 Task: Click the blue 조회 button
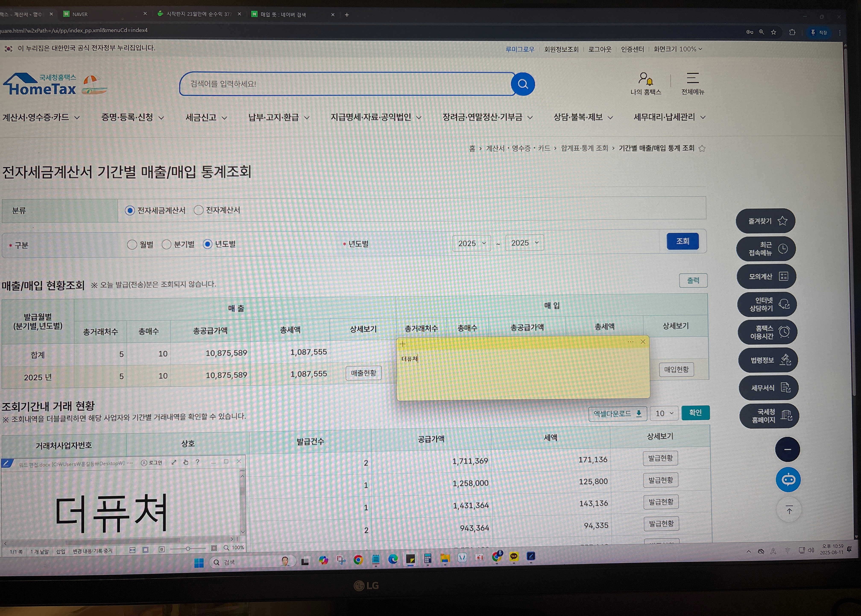682,241
